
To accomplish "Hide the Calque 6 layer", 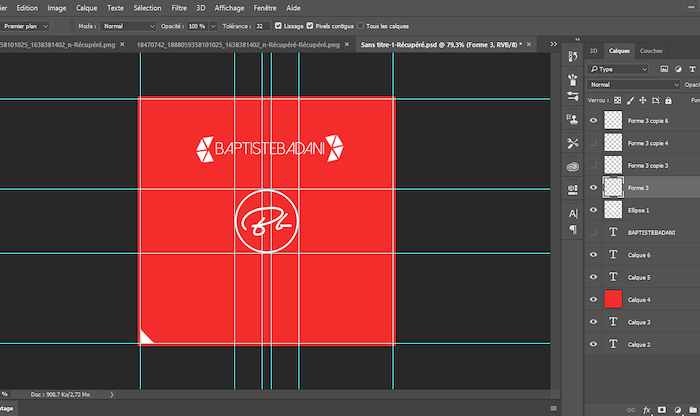I will (593, 254).
